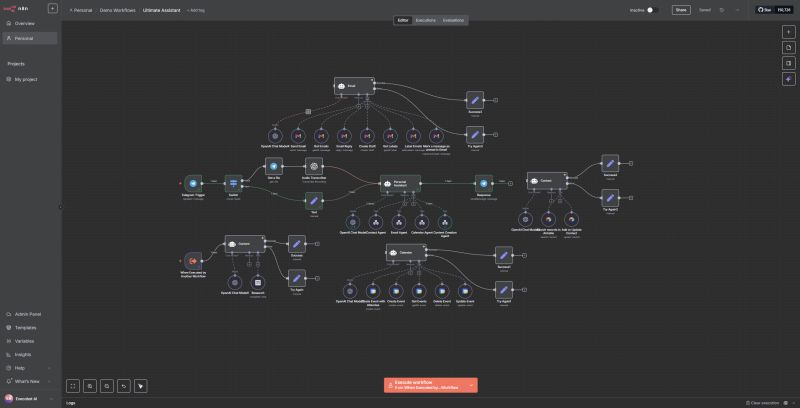Select the Create Event calendar tool node

tap(396, 291)
